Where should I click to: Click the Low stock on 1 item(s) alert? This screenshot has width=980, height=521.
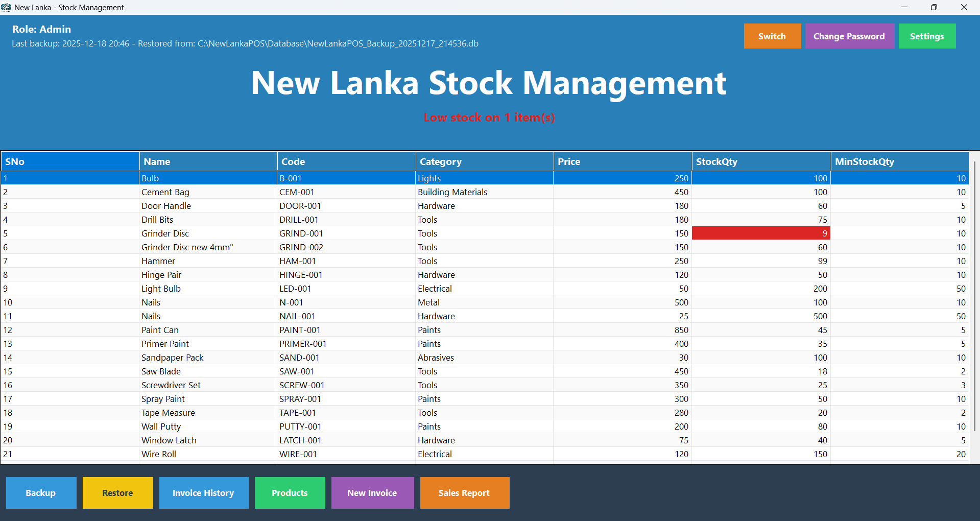(489, 117)
